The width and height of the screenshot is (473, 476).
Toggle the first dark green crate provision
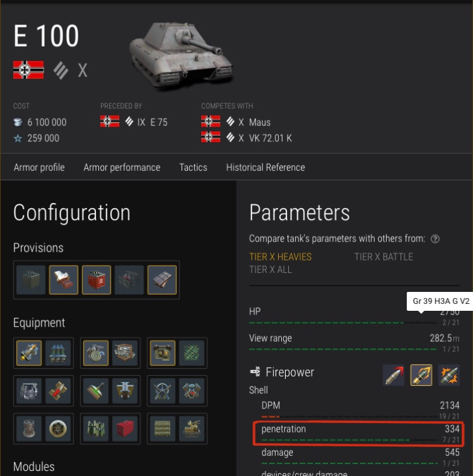(30, 280)
